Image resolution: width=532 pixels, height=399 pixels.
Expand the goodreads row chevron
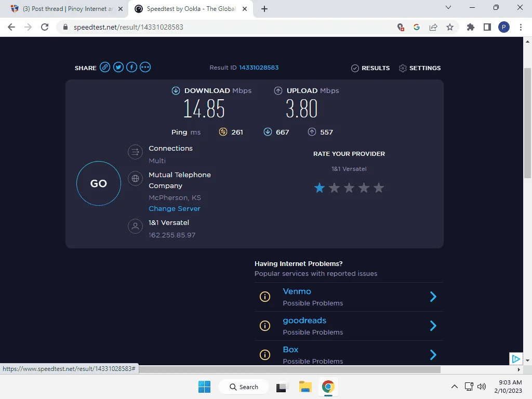tap(433, 326)
